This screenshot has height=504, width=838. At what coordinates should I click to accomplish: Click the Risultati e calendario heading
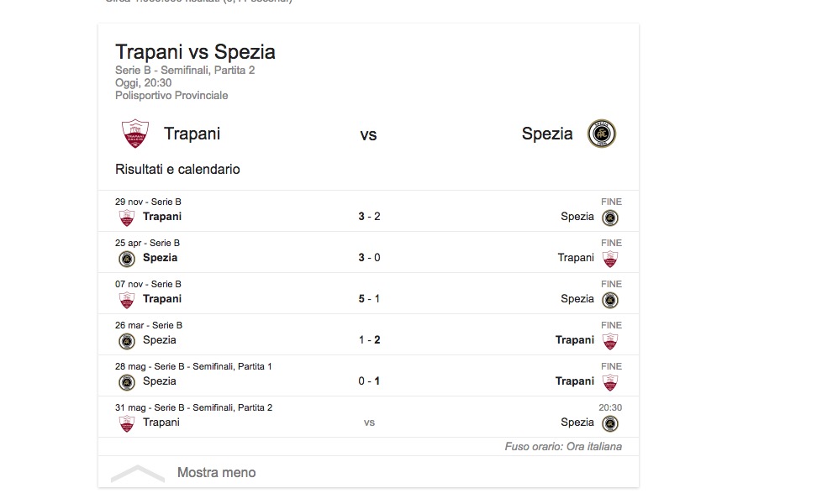pos(177,170)
